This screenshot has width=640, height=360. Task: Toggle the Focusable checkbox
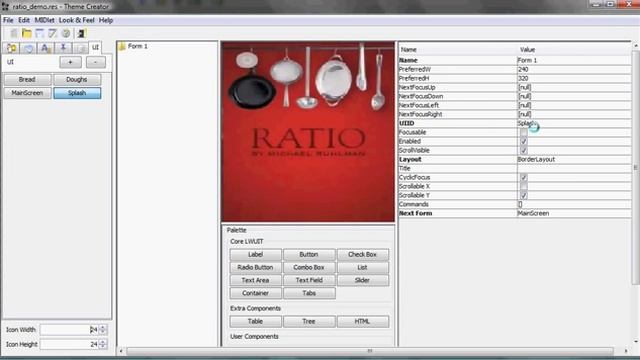[x=524, y=132]
